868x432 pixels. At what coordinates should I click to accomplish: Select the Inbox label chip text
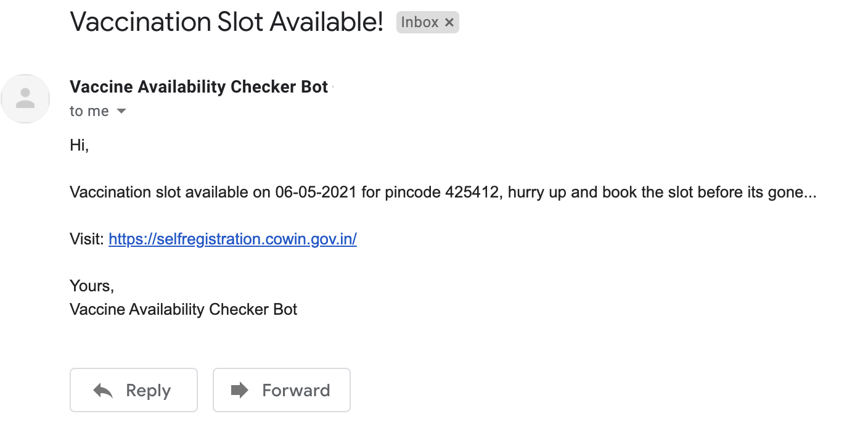click(420, 22)
